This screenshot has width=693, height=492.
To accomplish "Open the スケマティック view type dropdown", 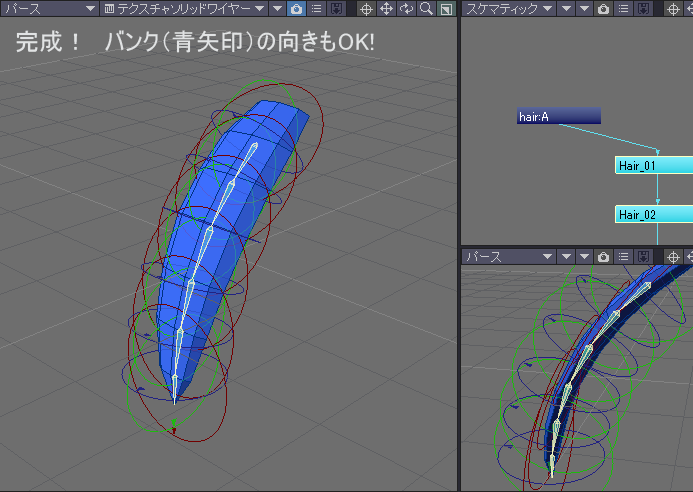I will click(x=509, y=8).
